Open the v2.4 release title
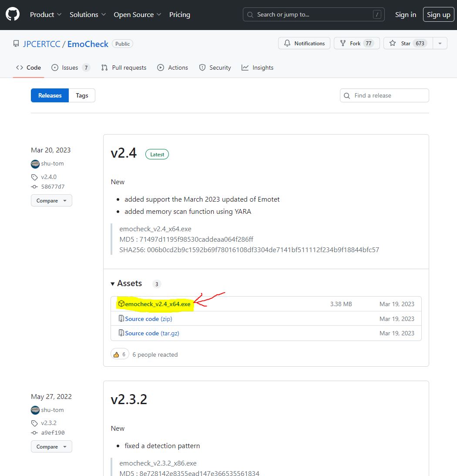This screenshot has height=476, width=457. pyautogui.click(x=124, y=153)
